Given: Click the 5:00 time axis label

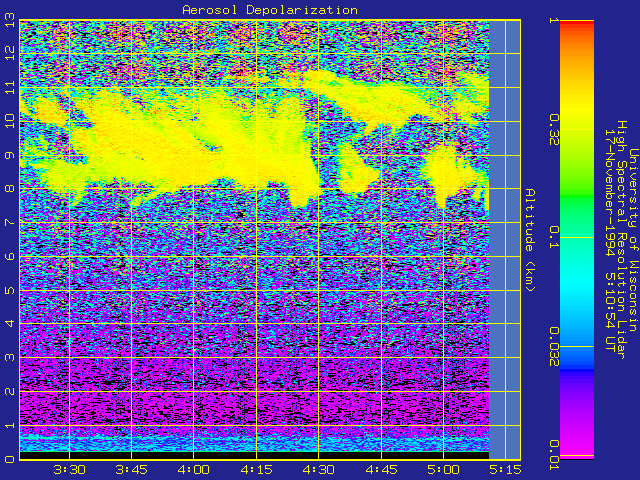Looking at the screenshot, I should (443, 470).
